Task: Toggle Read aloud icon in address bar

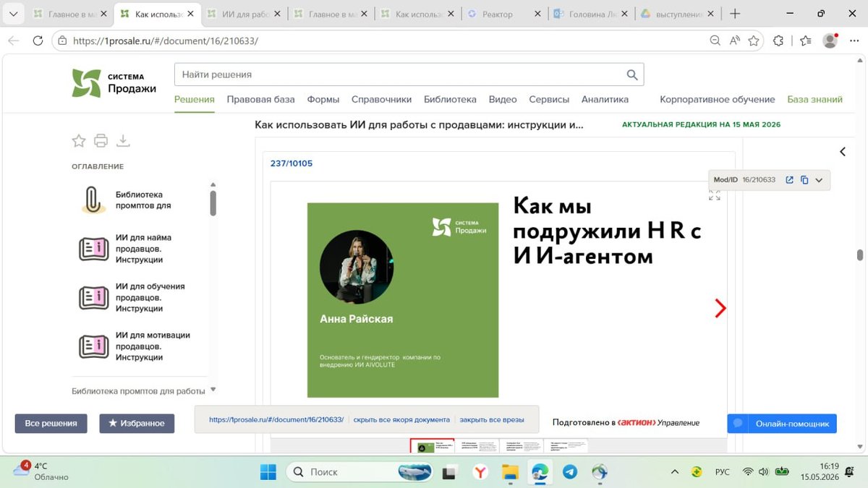Action: (x=734, y=41)
